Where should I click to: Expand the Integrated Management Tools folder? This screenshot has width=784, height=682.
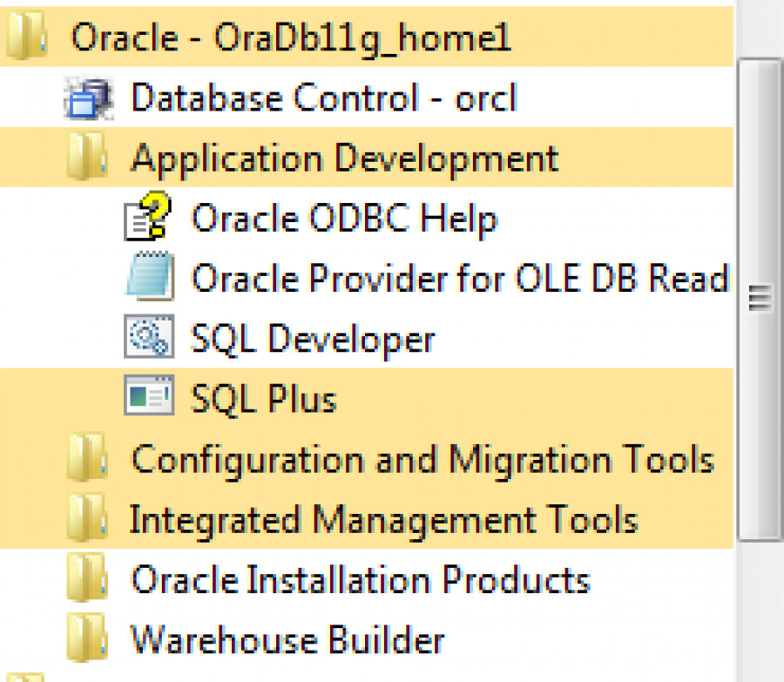[x=383, y=520]
